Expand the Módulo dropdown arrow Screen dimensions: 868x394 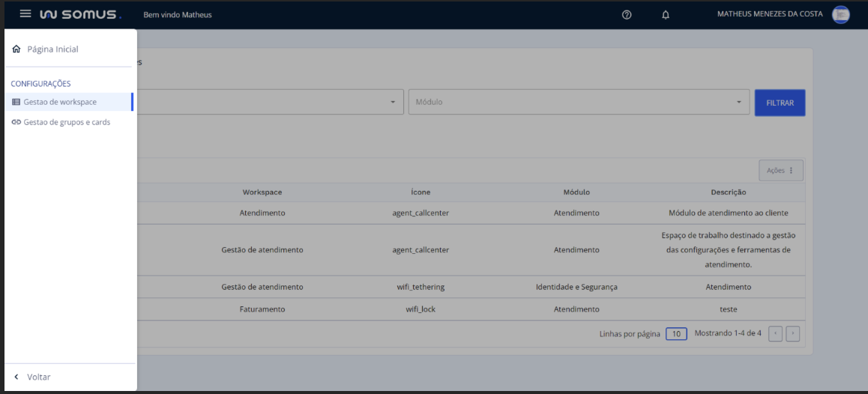(x=738, y=103)
